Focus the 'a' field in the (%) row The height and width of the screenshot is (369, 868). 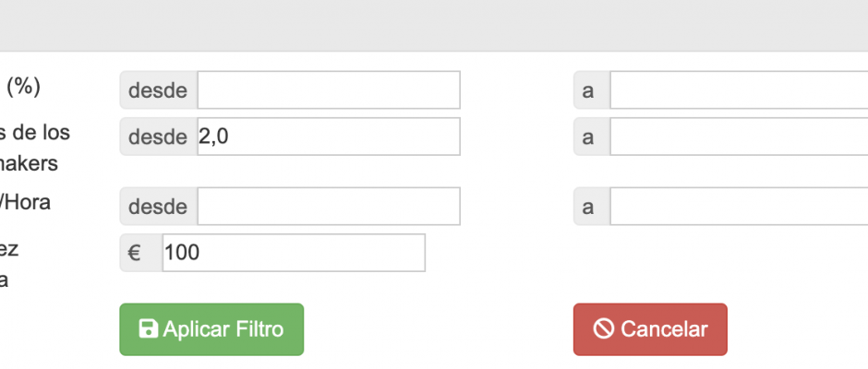coord(739,90)
